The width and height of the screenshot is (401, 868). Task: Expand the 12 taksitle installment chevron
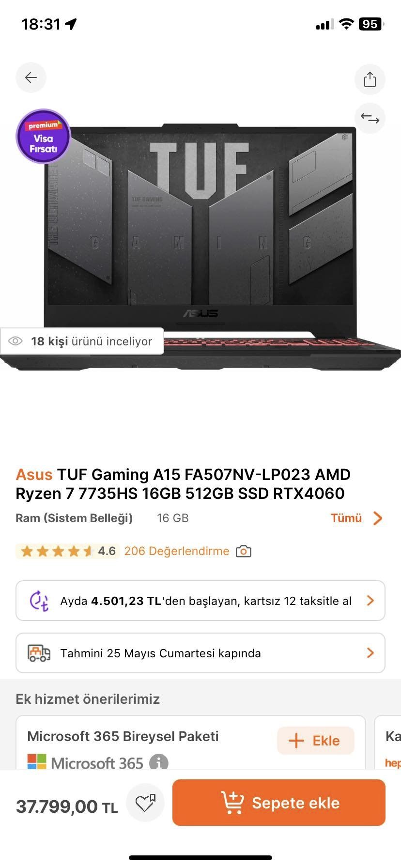pos(370,601)
